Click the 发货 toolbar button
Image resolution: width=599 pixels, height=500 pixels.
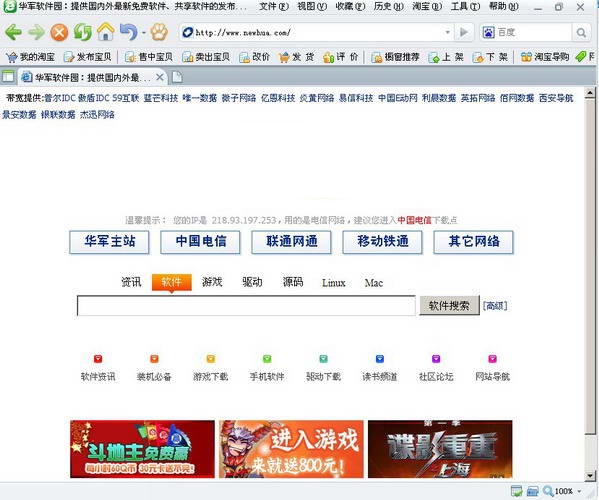[296, 57]
